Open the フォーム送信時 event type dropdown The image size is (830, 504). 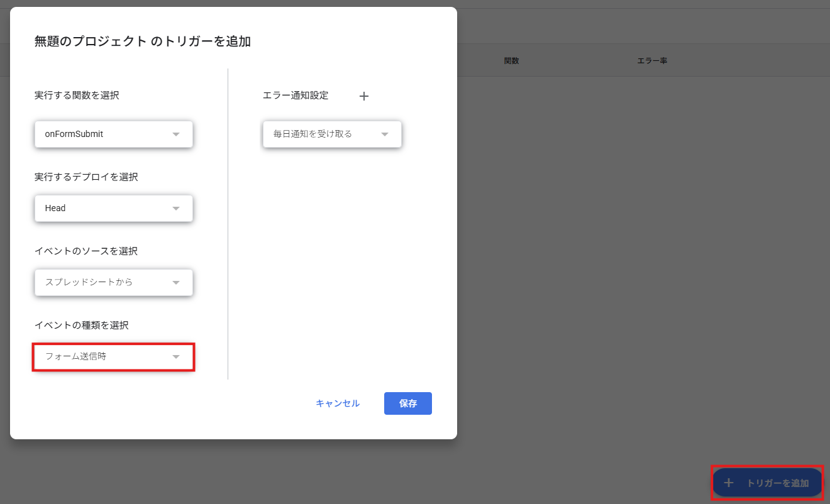114,356
